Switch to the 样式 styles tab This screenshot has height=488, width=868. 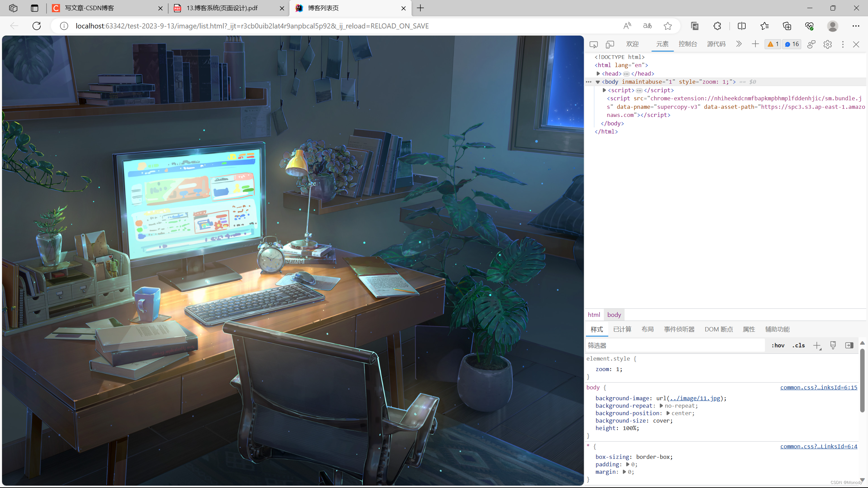pos(597,329)
